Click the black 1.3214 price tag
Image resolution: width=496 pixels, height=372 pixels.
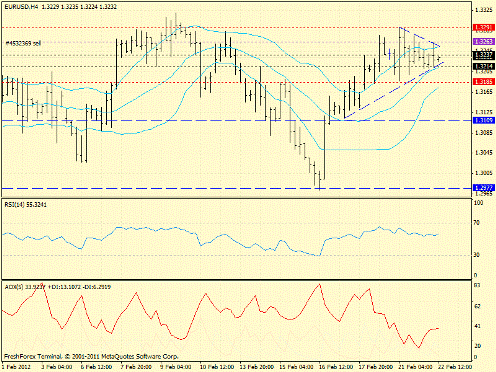[484, 67]
